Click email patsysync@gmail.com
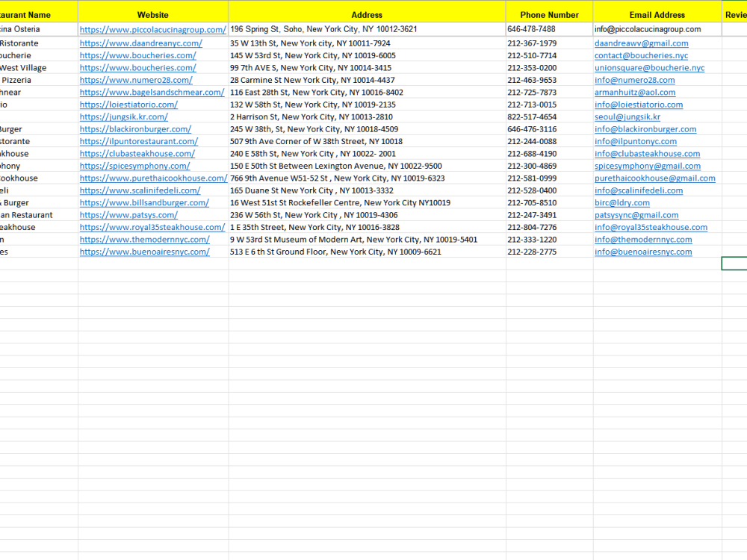The width and height of the screenshot is (747, 560). [x=636, y=216]
